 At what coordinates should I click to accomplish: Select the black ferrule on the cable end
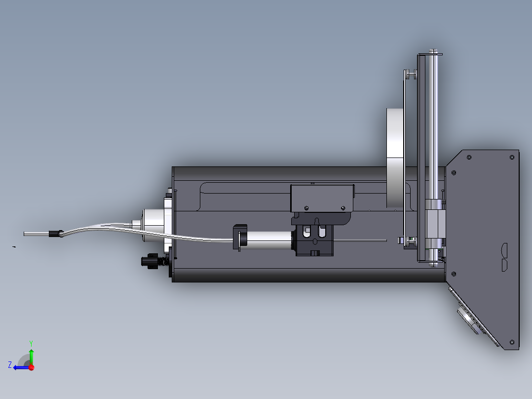click(56, 234)
